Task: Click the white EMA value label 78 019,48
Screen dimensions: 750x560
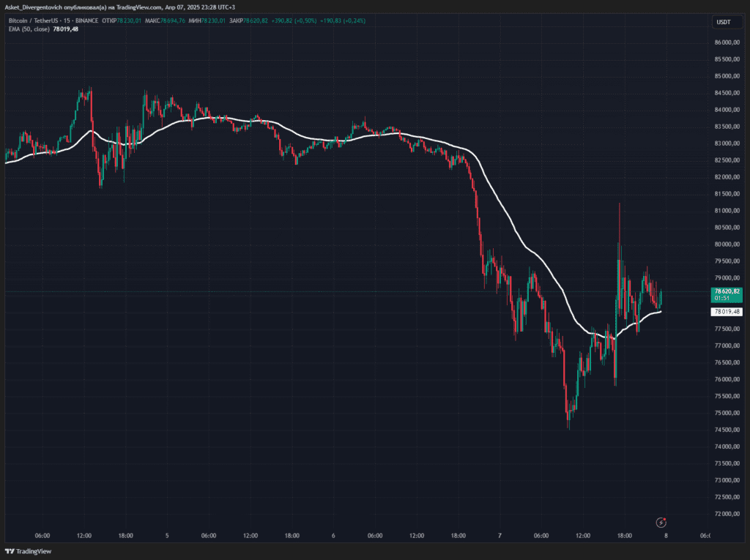Action: [727, 311]
